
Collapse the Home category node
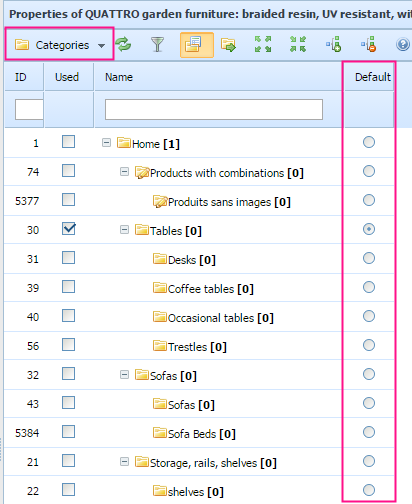tap(106, 143)
